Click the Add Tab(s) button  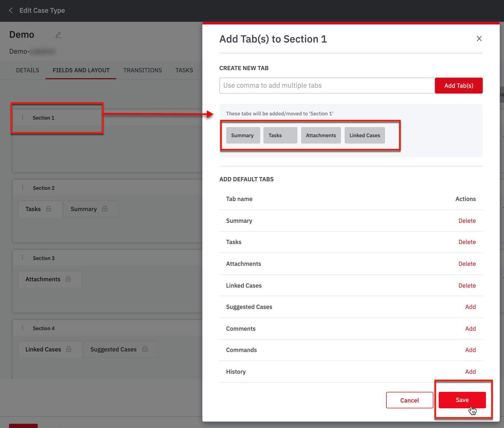[x=459, y=86]
